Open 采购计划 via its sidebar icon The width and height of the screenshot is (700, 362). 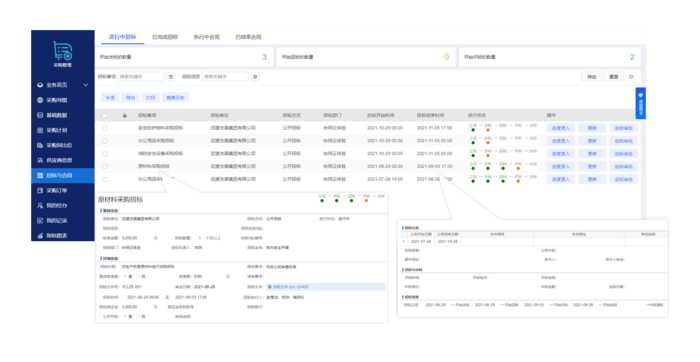click(x=40, y=130)
